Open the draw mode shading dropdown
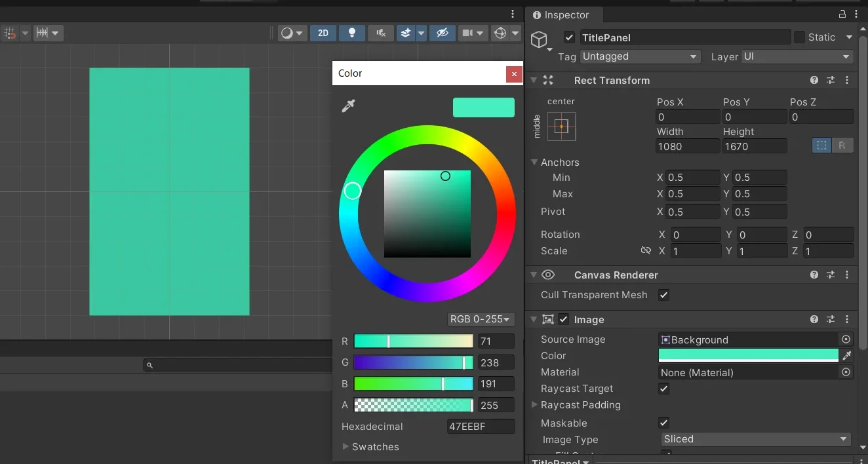The width and height of the screenshot is (868, 464). tap(292, 33)
